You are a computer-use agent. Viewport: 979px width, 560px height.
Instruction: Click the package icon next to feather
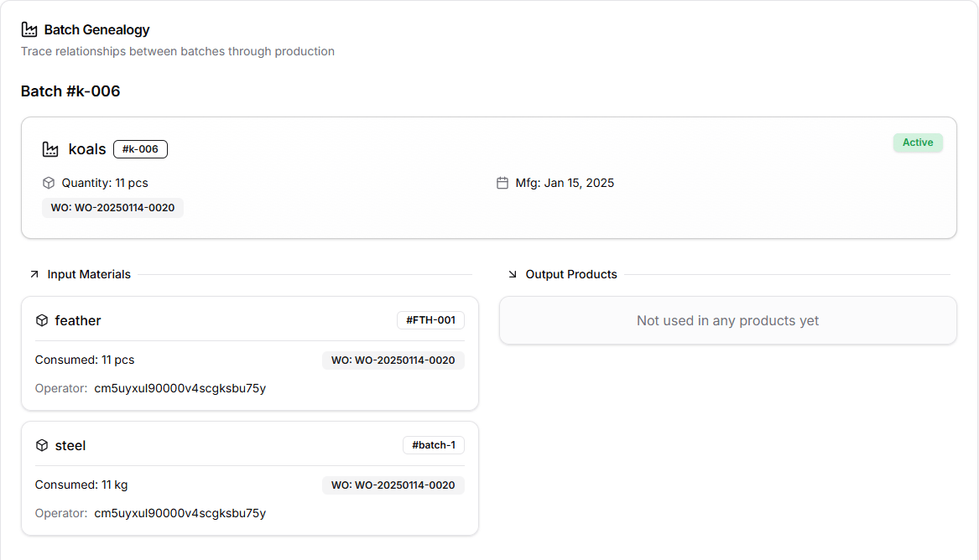click(42, 320)
